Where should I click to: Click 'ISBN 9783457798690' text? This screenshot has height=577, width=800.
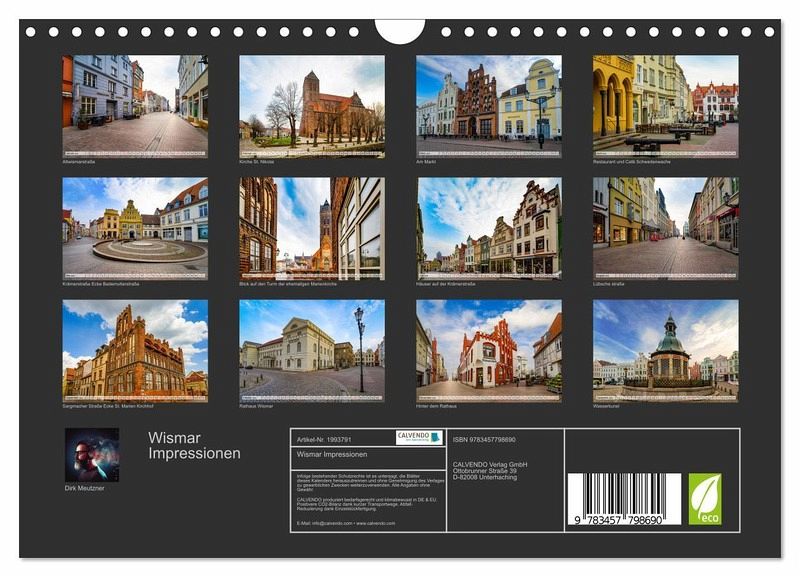[x=484, y=439]
